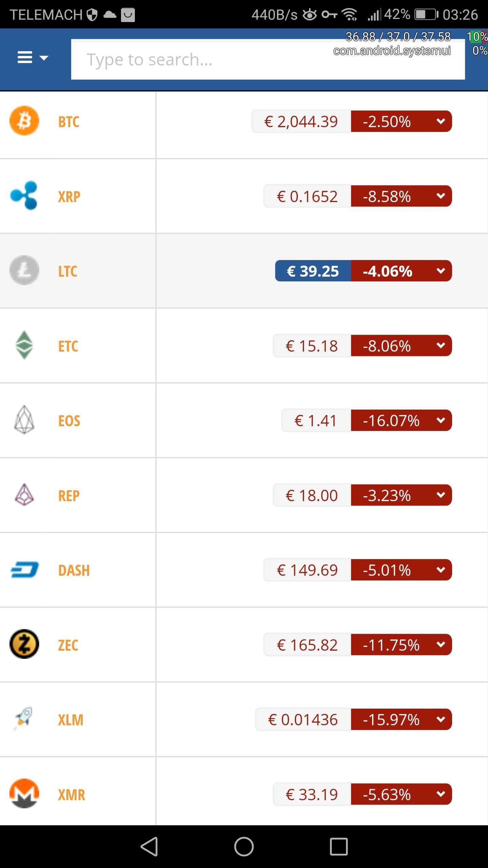Select the Zcash coin icon
Image resolution: width=488 pixels, height=868 pixels.
tap(24, 644)
